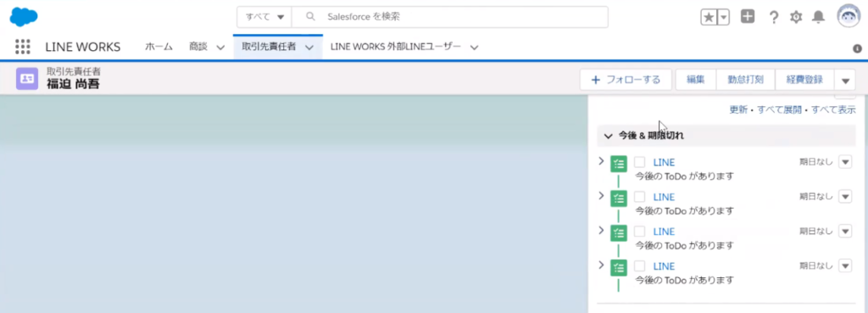Image resolution: width=868 pixels, height=313 pixels.
Task: Click the 取引先責任者 label above the name
Action: click(73, 71)
